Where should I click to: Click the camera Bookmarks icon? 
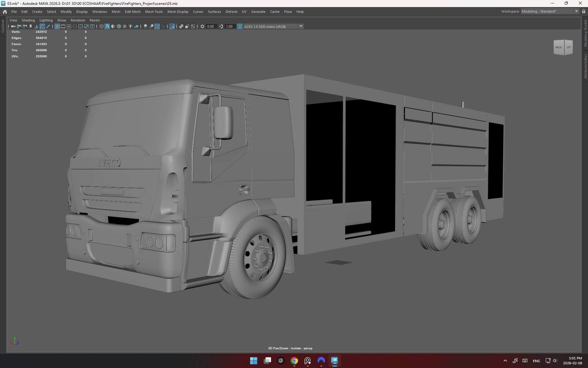coord(31,26)
